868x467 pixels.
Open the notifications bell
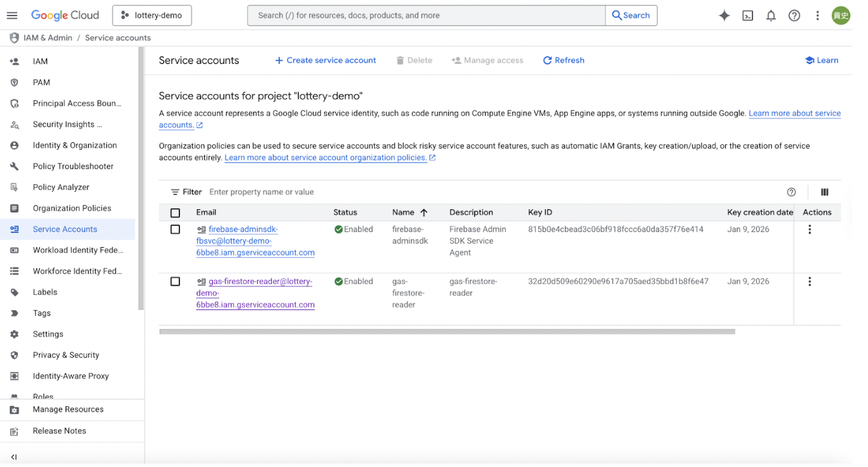pos(771,16)
